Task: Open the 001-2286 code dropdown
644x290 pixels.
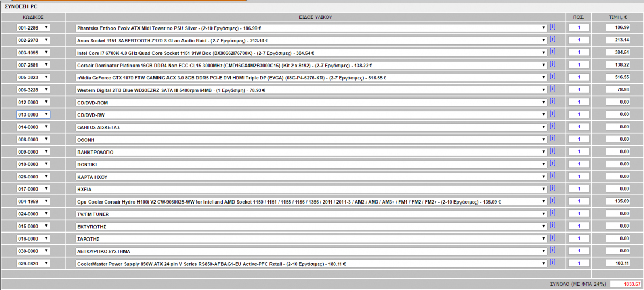Action: (33, 27)
